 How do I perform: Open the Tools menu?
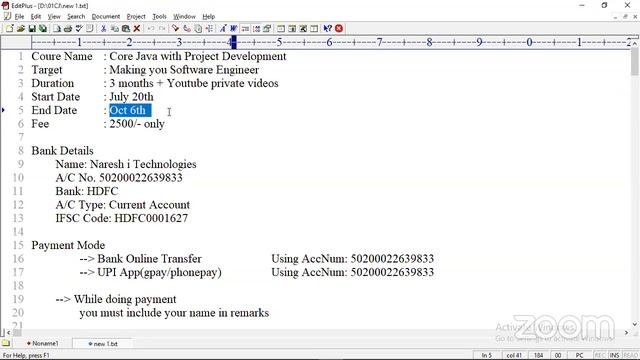click(159, 17)
